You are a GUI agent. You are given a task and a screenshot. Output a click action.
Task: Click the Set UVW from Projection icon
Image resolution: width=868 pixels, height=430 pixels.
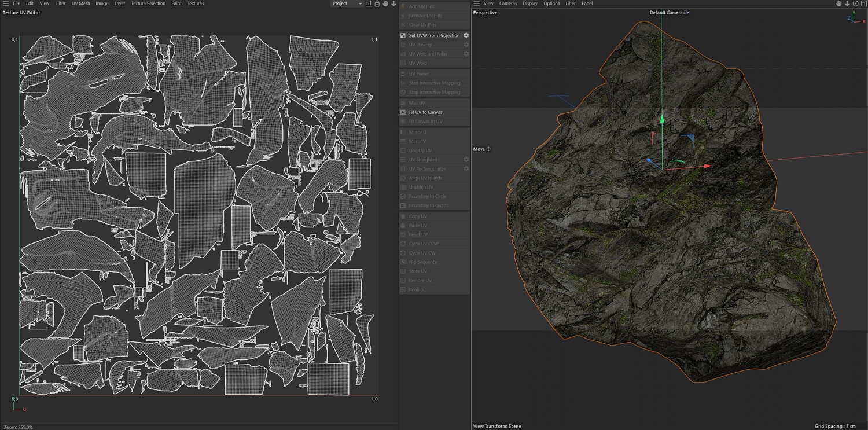click(403, 35)
